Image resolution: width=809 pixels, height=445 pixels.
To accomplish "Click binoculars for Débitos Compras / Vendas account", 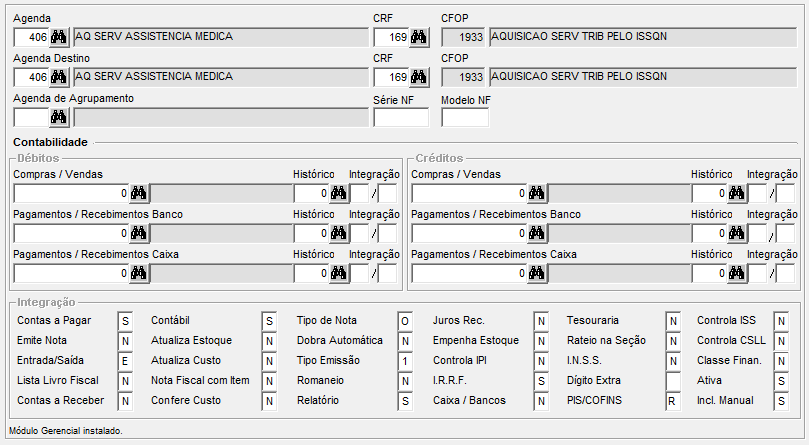I will point(139,193).
